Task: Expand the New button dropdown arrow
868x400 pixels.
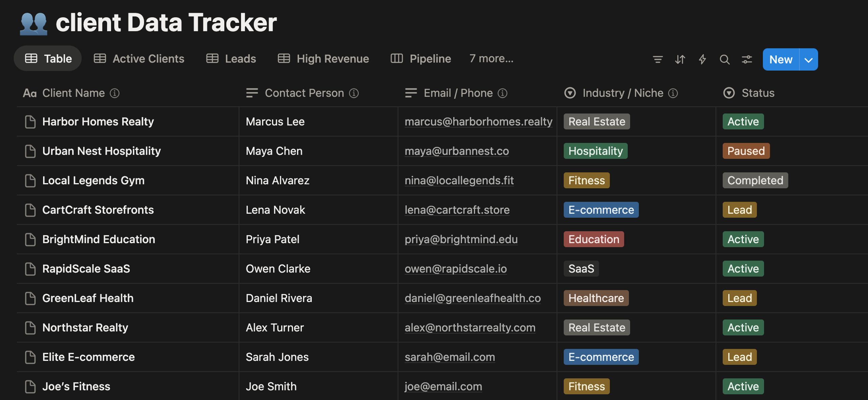Action: click(x=809, y=60)
